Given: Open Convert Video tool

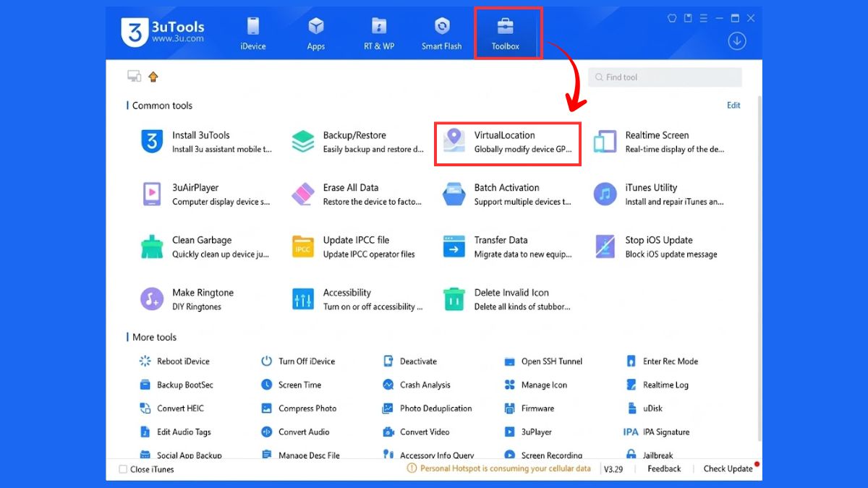Looking at the screenshot, I should 416,432.
